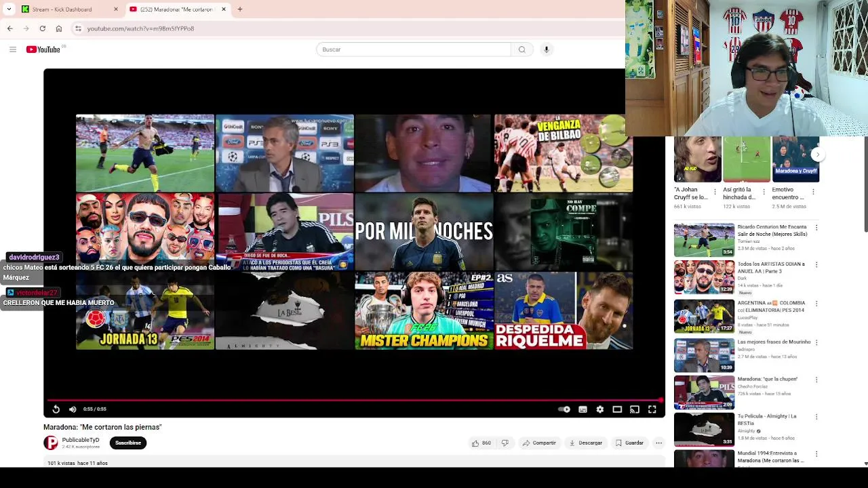Close the Stream - Kick Dashboard tab
The image size is (868, 488).
tap(116, 9)
